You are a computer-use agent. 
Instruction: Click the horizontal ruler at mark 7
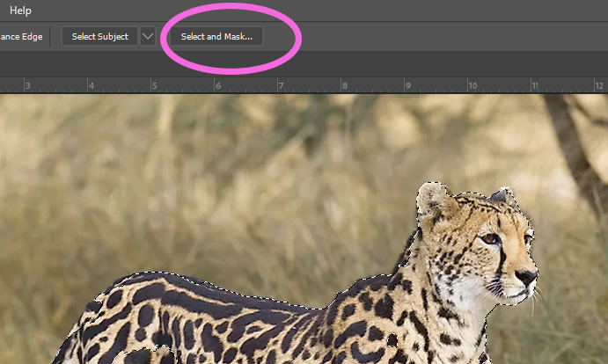tap(281, 85)
